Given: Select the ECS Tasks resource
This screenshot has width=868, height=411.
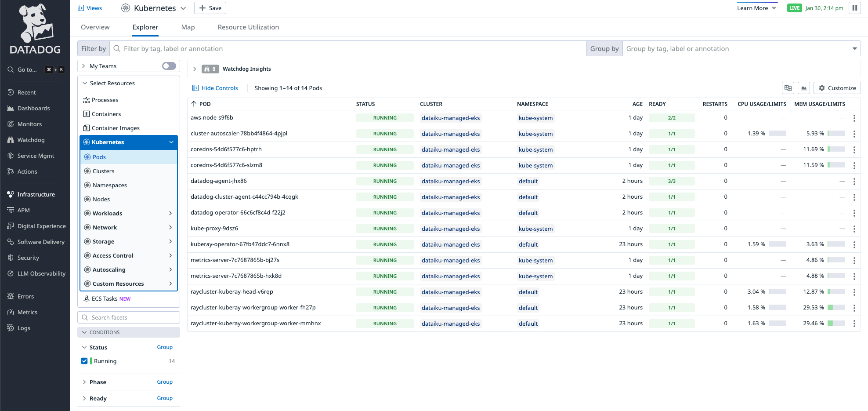Looking at the screenshot, I should (107, 298).
